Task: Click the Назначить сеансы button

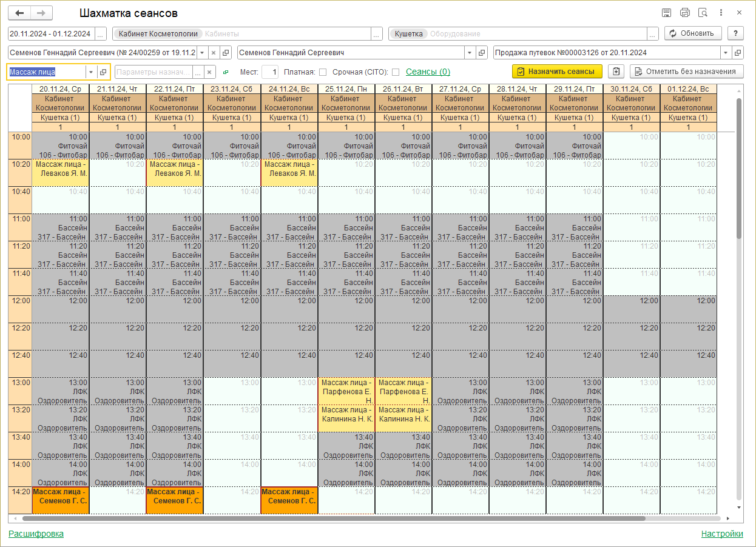Action: click(x=557, y=72)
